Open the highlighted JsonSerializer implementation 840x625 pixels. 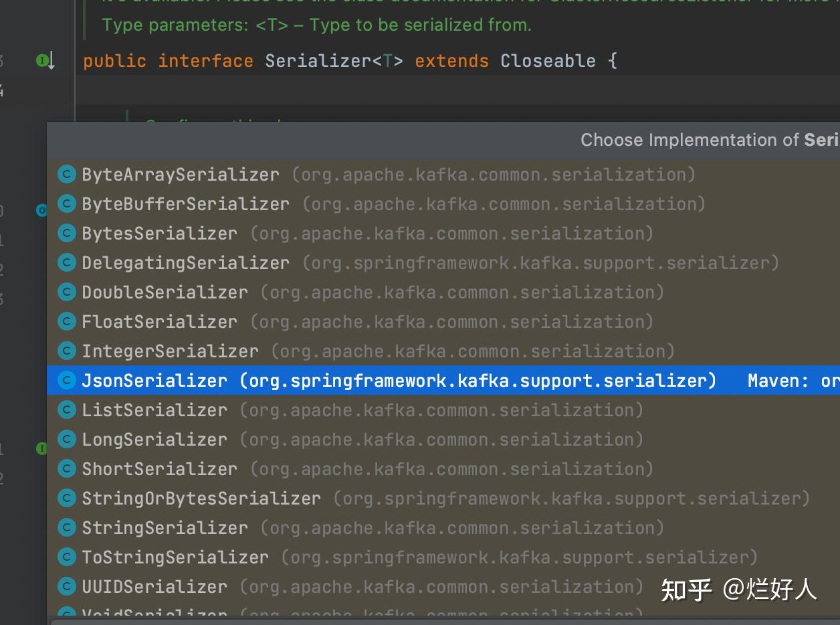pos(154,381)
